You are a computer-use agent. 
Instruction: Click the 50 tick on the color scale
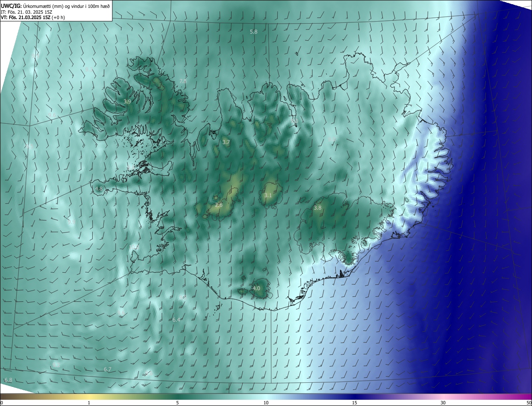529,403
